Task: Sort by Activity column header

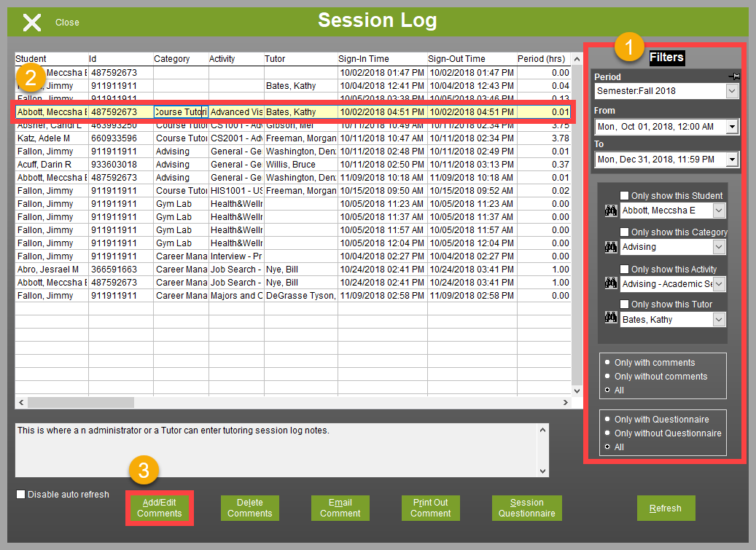Action: [236, 59]
